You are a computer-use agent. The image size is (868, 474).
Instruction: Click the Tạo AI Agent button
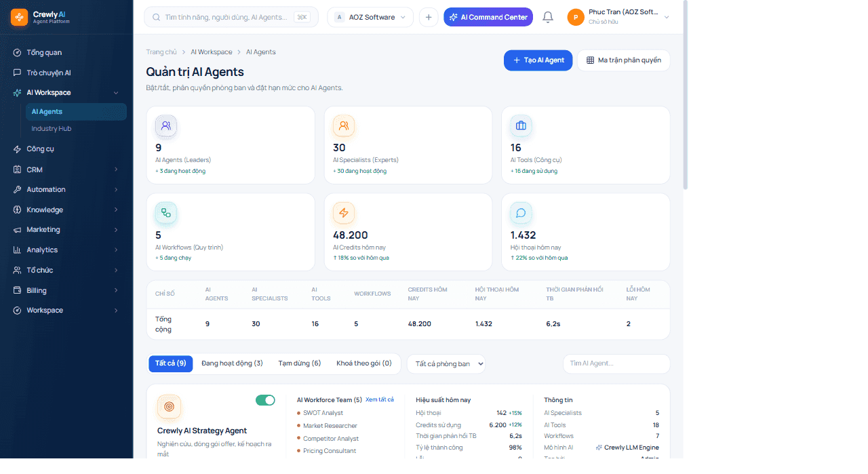click(x=538, y=60)
